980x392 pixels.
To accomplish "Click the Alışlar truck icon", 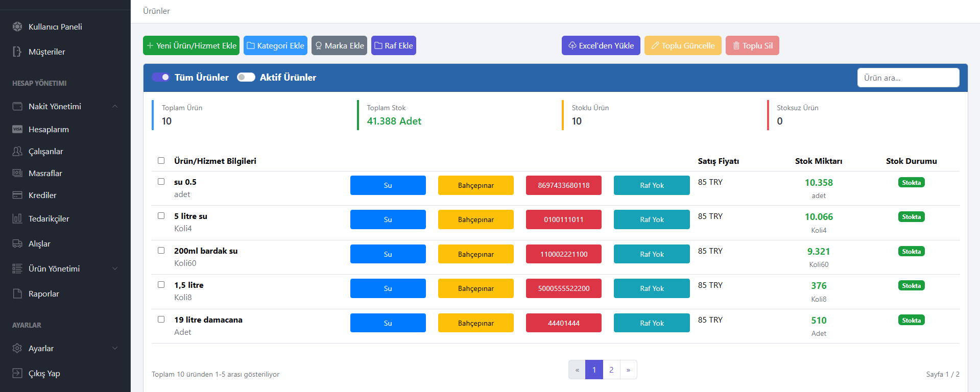I will (17, 243).
